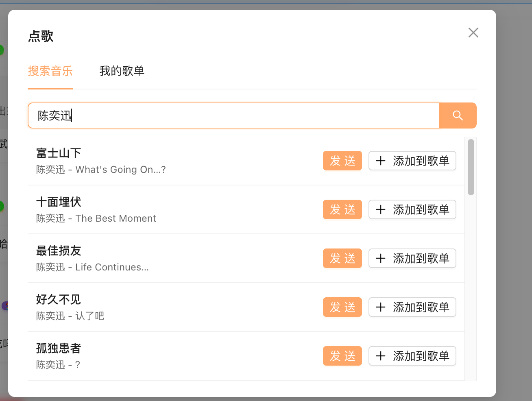Click the 好久不见 song title
532x401 pixels.
[x=59, y=300]
